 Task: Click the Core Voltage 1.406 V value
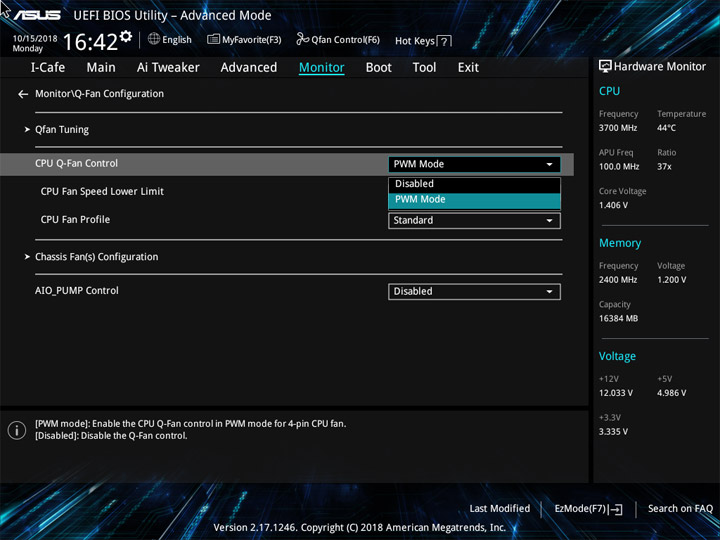coord(613,205)
